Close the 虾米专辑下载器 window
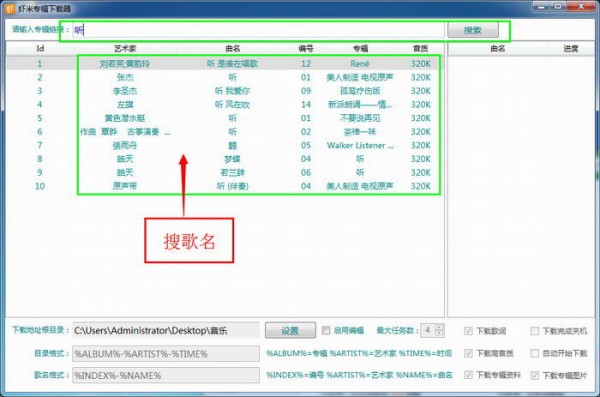600x397 pixels. [580, 7]
